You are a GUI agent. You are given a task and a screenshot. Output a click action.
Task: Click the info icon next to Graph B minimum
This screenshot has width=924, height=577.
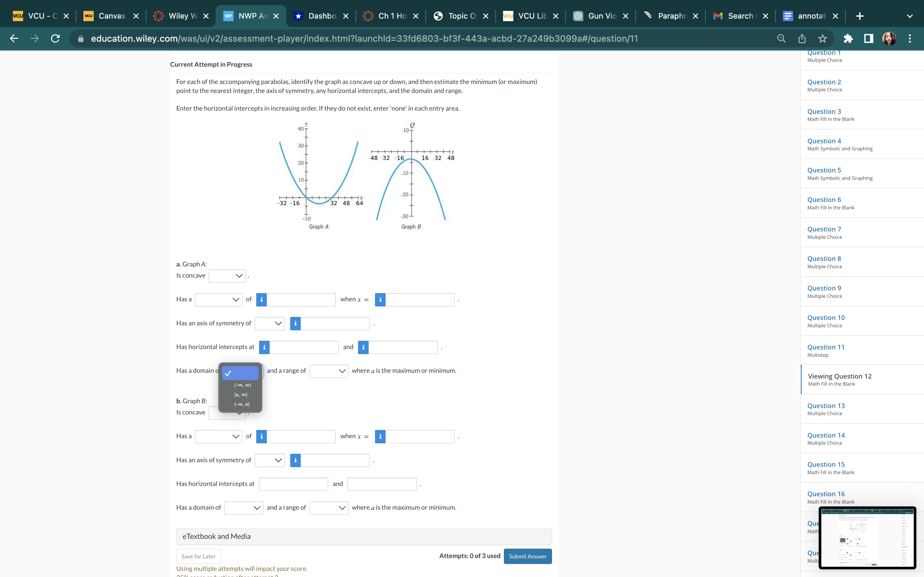[x=261, y=435]
